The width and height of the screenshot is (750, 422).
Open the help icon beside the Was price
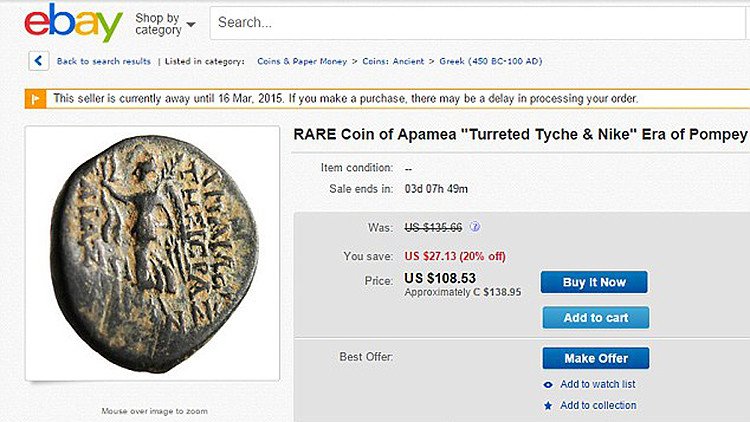[474, 227]
